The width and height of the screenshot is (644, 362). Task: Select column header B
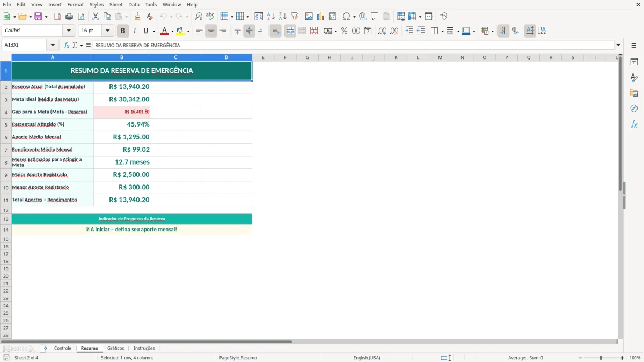click(122, 57)
